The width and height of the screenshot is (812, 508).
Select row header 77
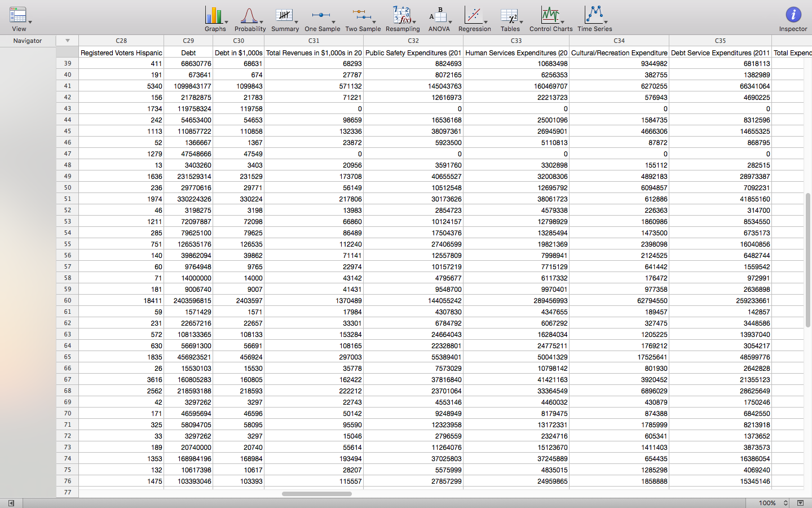[68, 492]
